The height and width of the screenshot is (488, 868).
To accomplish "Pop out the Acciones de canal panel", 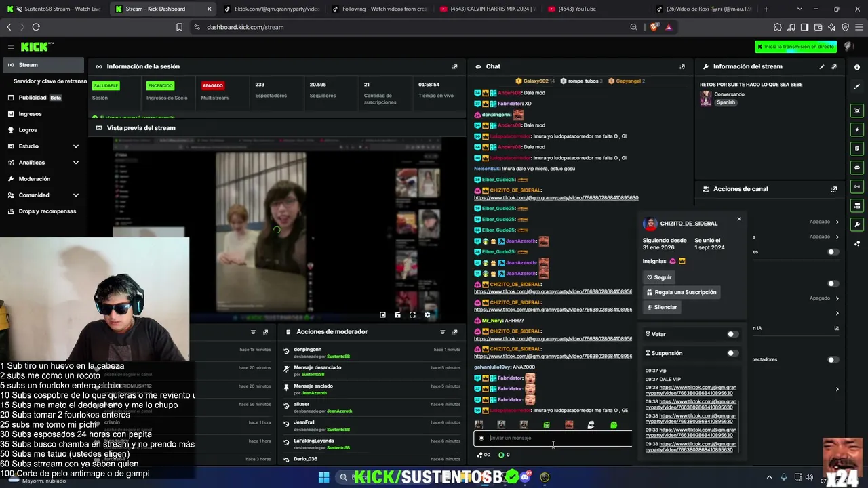I will tap(834, 189).
